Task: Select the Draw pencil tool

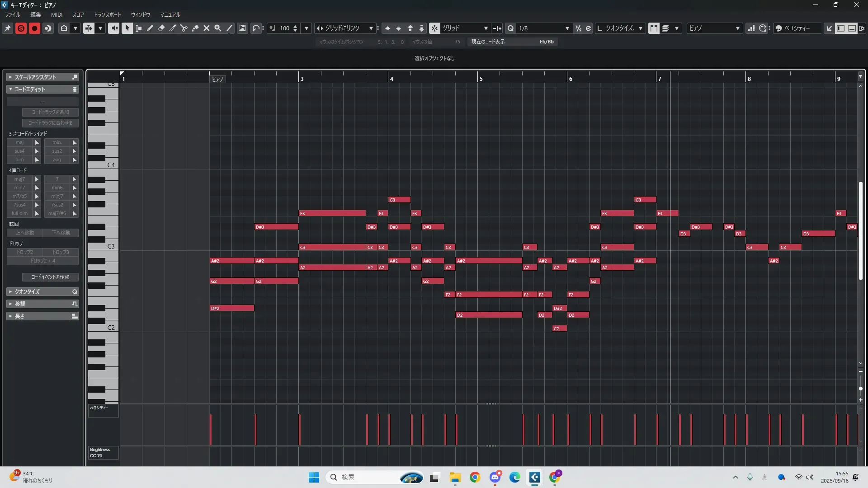Action: (x=150, y=28)
